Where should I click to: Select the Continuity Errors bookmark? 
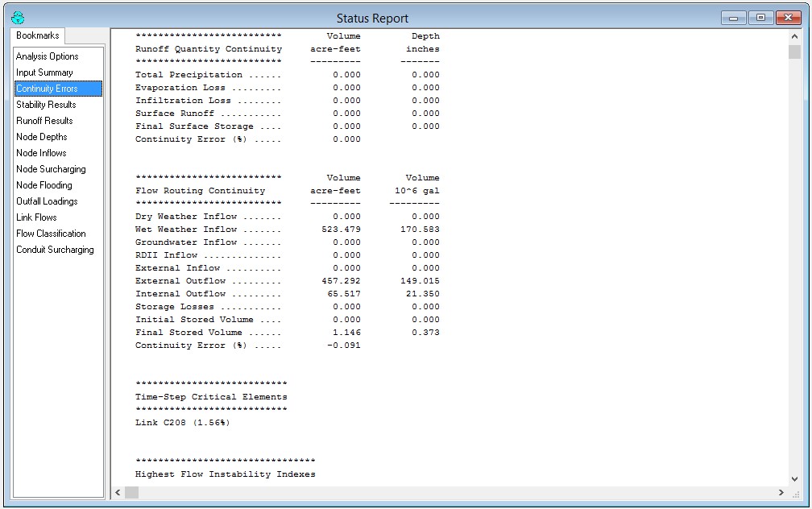pyautogui.click(x=47, y=89)
